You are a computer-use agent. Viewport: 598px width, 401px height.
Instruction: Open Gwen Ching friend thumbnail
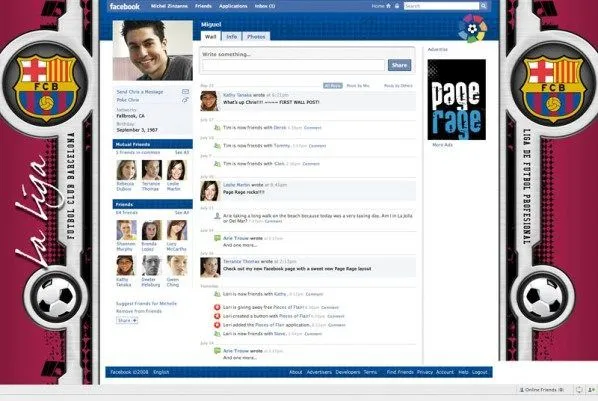[177, 266]
